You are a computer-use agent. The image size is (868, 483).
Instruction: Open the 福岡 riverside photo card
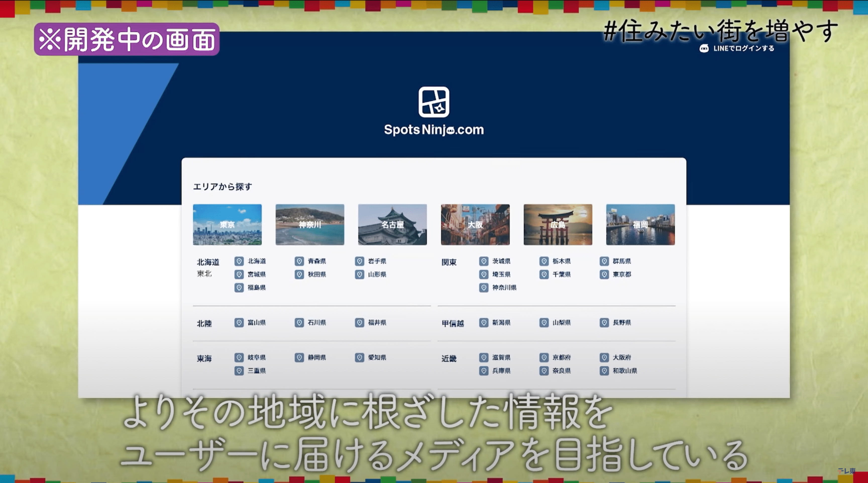point(640,224)
